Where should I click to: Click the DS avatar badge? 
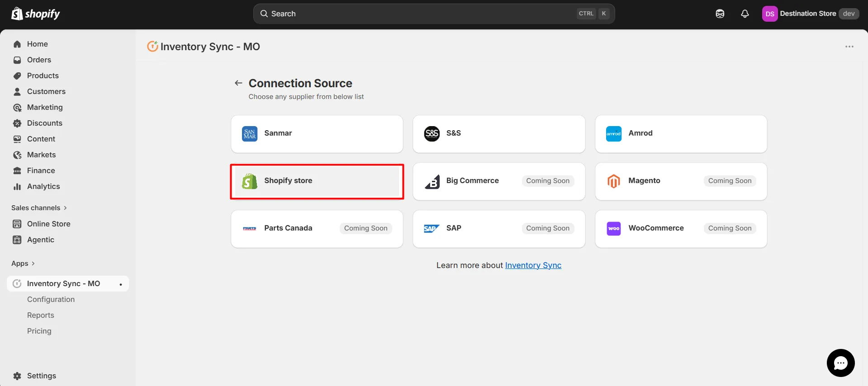point(770,14)
